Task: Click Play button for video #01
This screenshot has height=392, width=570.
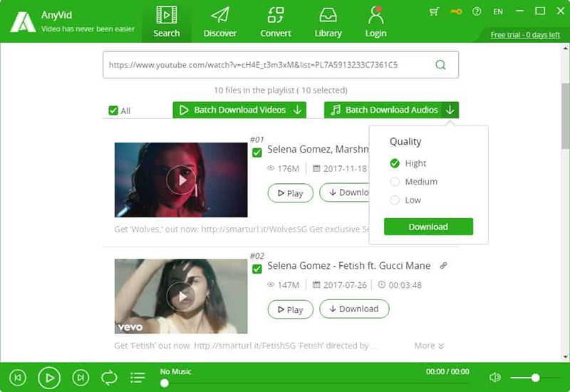Action: pos(291,193)
